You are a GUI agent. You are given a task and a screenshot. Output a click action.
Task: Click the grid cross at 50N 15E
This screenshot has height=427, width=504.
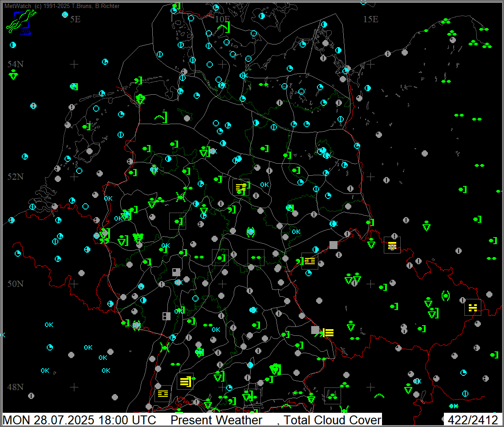coord(370,284)
